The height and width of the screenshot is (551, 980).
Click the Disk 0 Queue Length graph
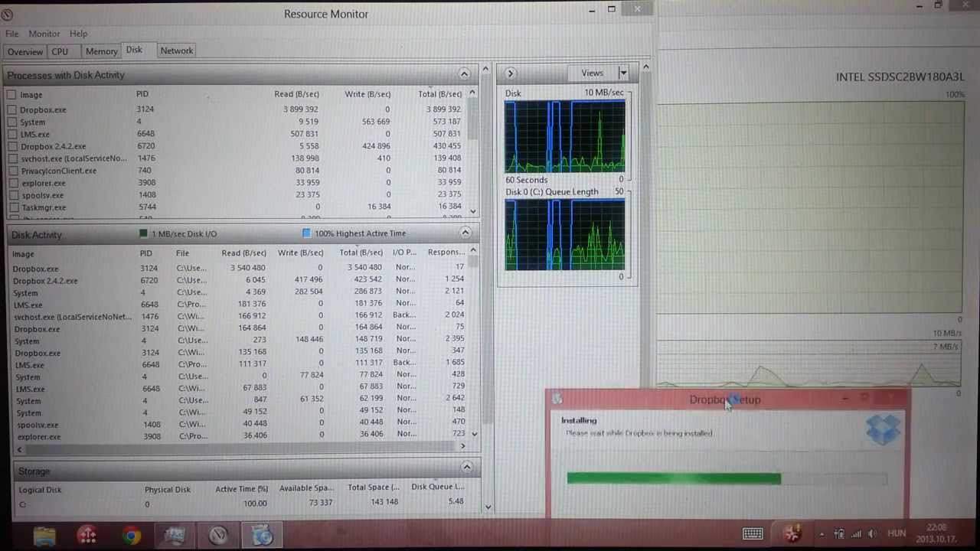(565, 235)
